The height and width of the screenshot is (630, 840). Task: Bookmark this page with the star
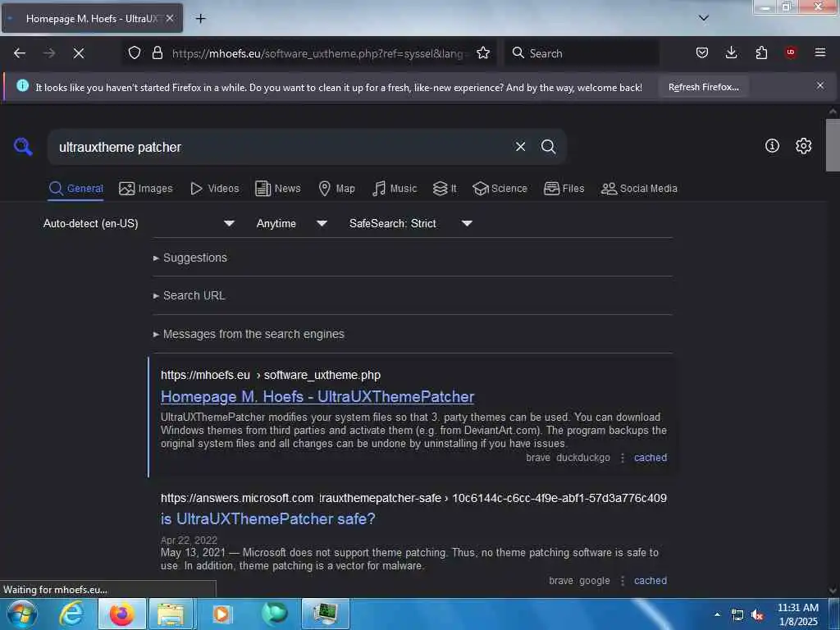pos(483,52)
